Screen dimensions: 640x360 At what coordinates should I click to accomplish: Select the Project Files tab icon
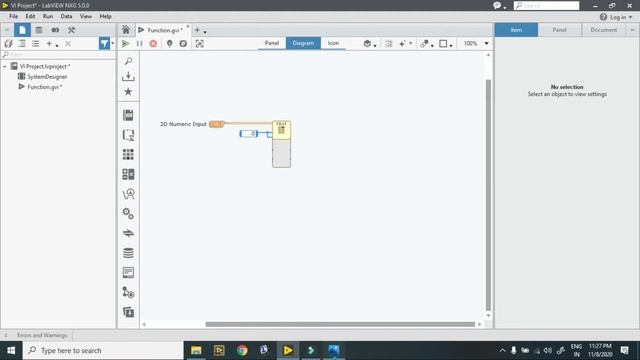22,30
